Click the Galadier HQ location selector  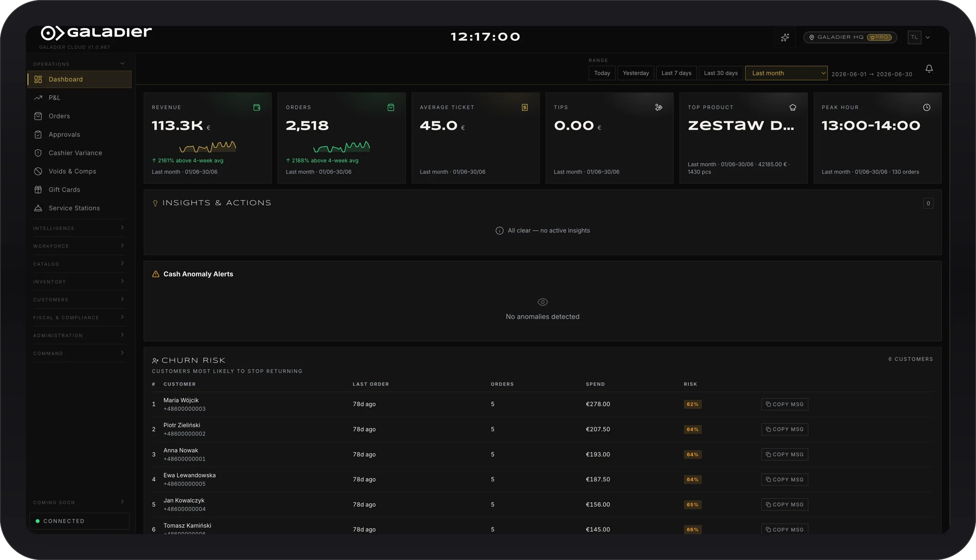point(850,37)
